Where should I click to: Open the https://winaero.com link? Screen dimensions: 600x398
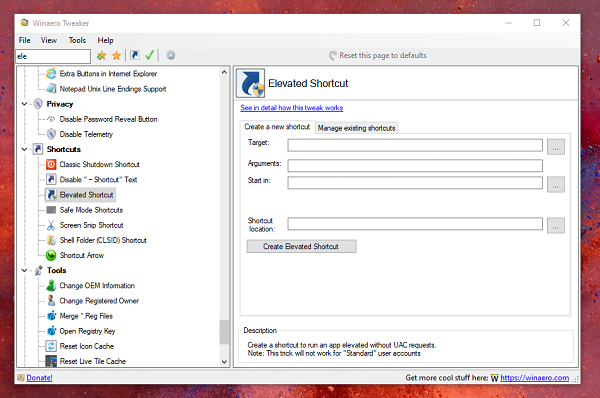(535, 378)
